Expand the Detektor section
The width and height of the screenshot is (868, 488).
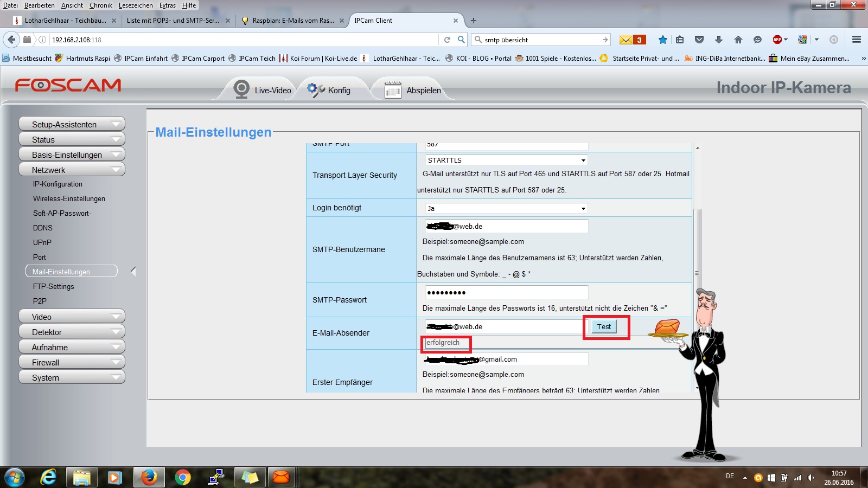(72, 332)
